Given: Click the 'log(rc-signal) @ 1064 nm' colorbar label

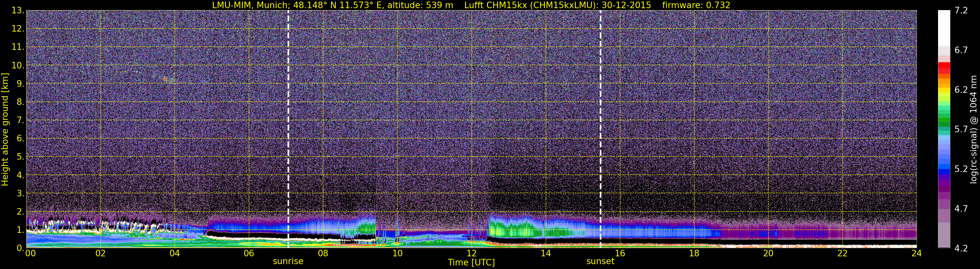Looking at the screenshot, I should 973,130.
